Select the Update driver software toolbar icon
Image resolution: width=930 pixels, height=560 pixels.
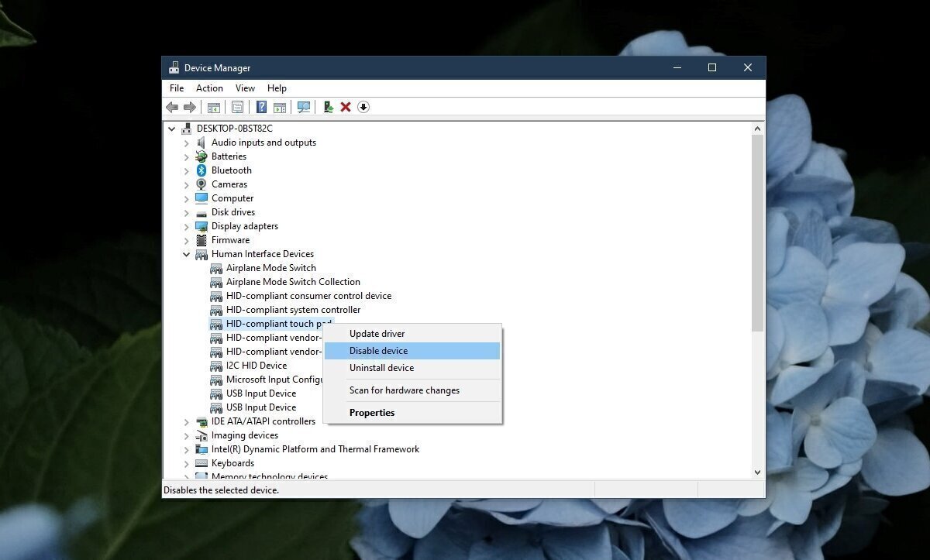(x=327, y=107)
